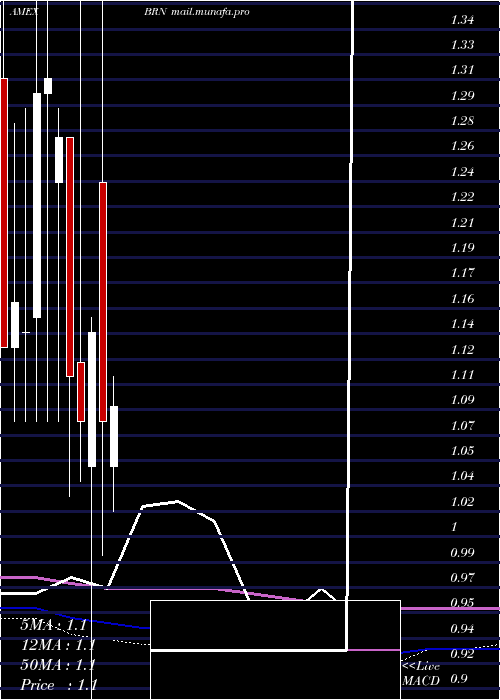Click the 50MA : 1.1 legend entry
The image size is (500, 700).
pos(57,665)
